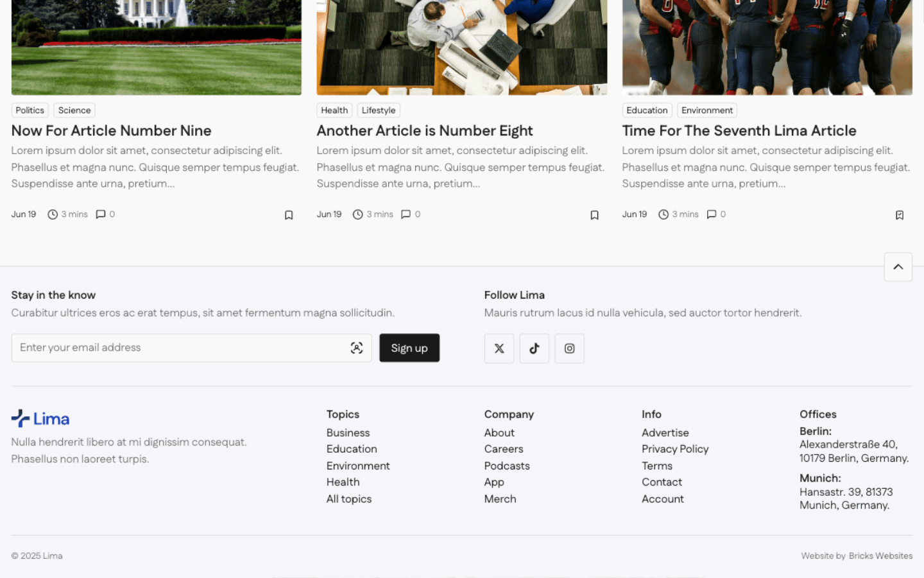Go to All topics link

pos(348,499)
